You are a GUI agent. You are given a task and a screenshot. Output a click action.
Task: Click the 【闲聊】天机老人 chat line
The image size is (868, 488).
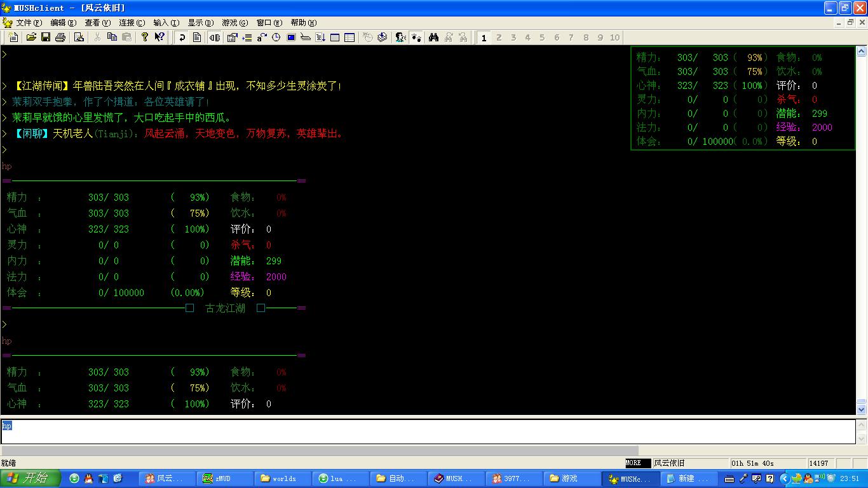(x=177, y=133)
